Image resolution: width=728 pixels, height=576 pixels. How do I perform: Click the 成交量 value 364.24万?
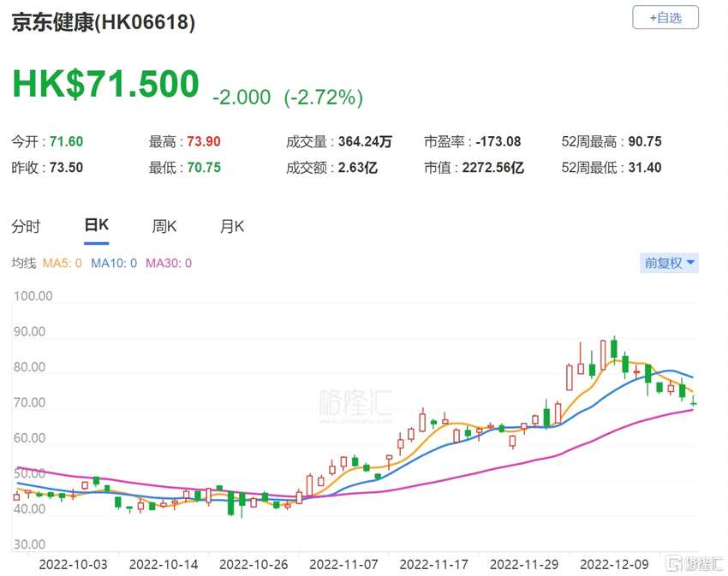[365, 141]
